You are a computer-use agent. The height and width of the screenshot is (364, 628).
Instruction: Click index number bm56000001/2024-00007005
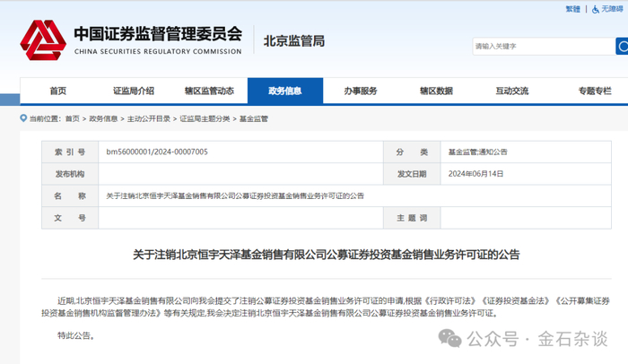(157, 152)
